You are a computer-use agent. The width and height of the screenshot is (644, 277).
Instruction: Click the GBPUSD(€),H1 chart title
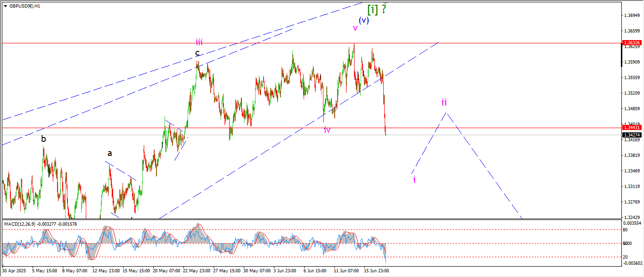tap(25, 6)
